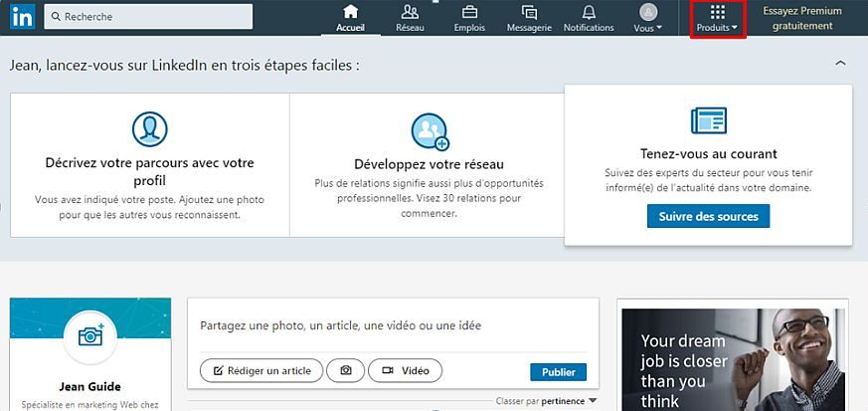Click the share box 'Partagez une photo, un article'
This screenshot has width=868, height=411.
[x=340, y=325]
